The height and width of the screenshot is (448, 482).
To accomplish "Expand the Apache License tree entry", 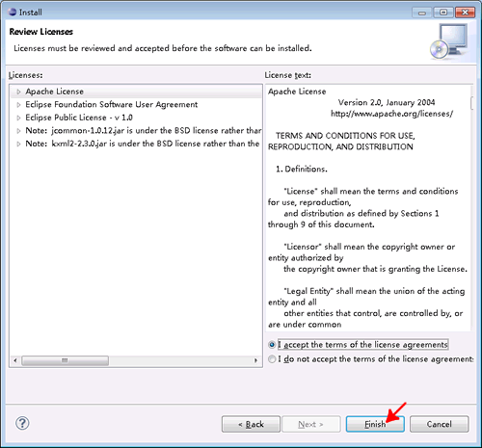I will pyautogui.click(x=18, y=92).
